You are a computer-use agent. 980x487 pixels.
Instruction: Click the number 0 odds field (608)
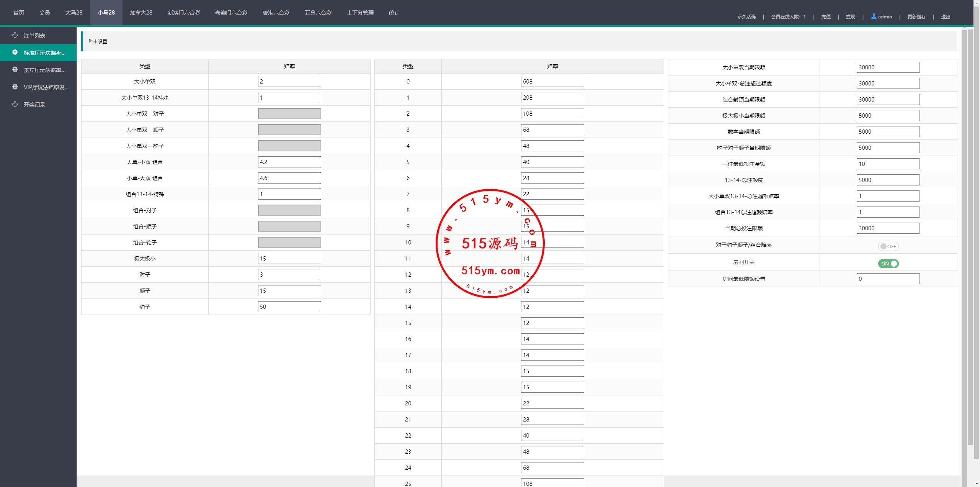tap(552, 82)
